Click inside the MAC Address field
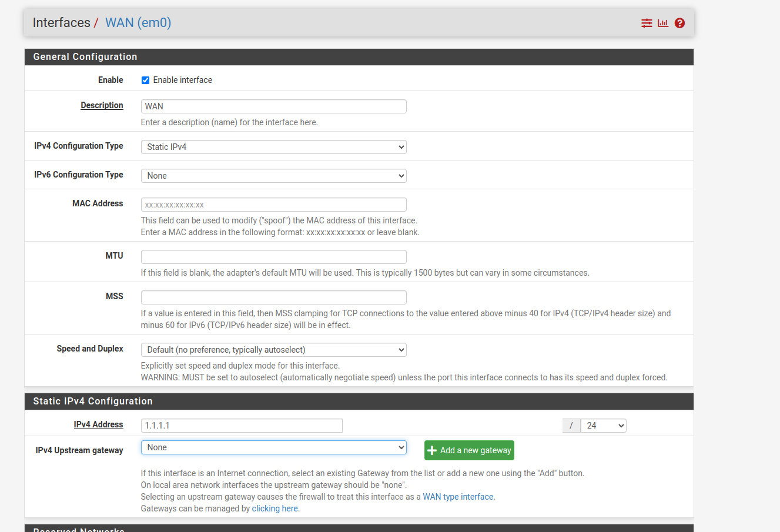Viewport: 780px width, 532px height. coord(273,204)
